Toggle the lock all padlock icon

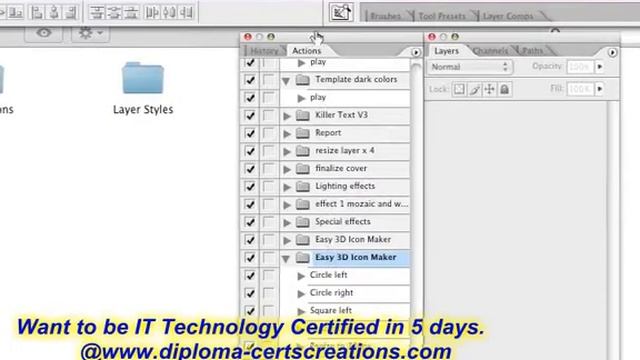click(x=504, y=89)
